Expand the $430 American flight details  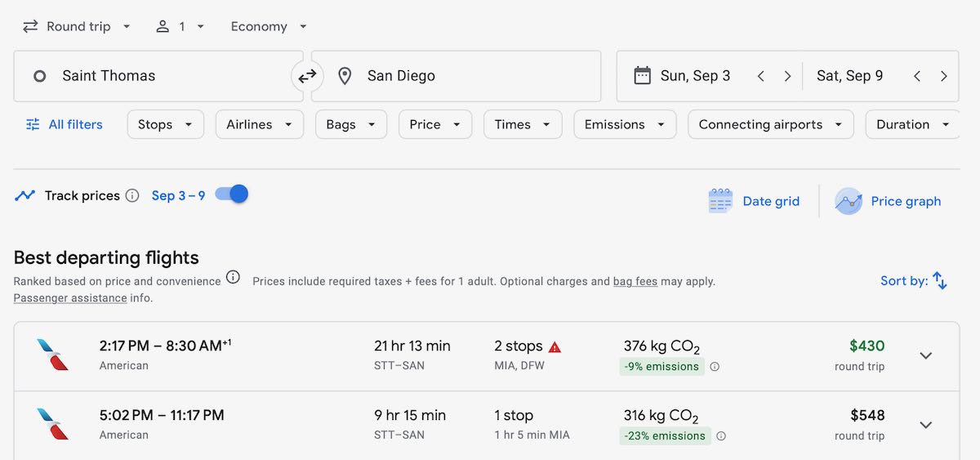pos(925,355)
